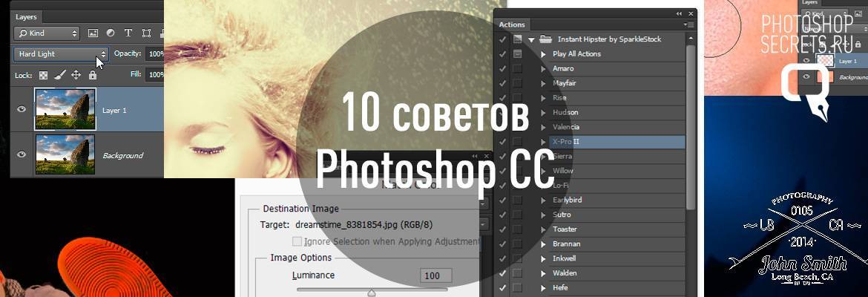Click the lock all padlock icon
868x297 pixels.
point(93,75)
